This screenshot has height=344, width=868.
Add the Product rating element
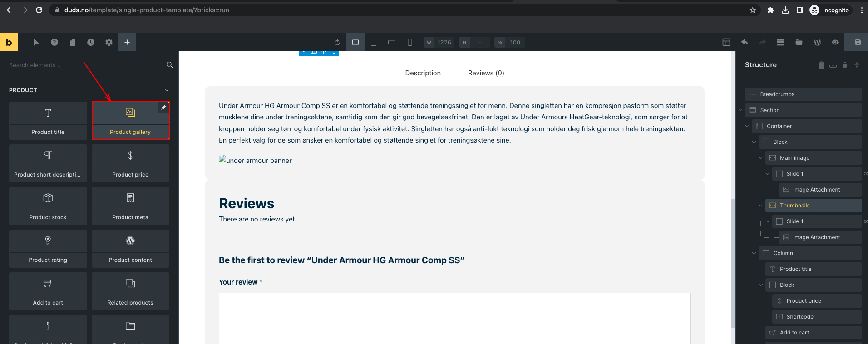tap(48, 249)
